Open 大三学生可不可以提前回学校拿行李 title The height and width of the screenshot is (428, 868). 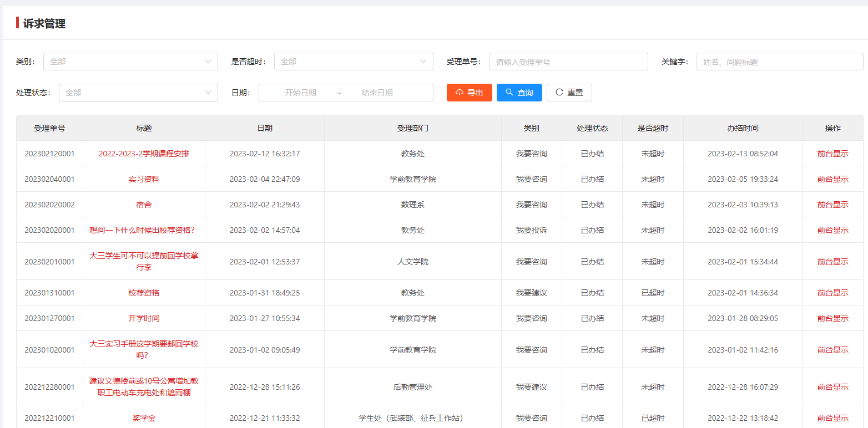click(x=144, y=261)
